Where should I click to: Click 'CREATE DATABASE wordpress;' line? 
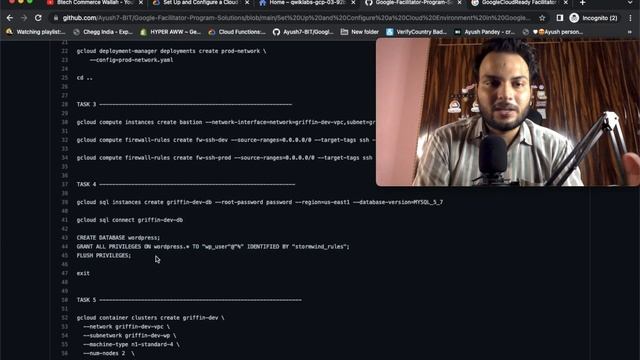click(118, 238)
